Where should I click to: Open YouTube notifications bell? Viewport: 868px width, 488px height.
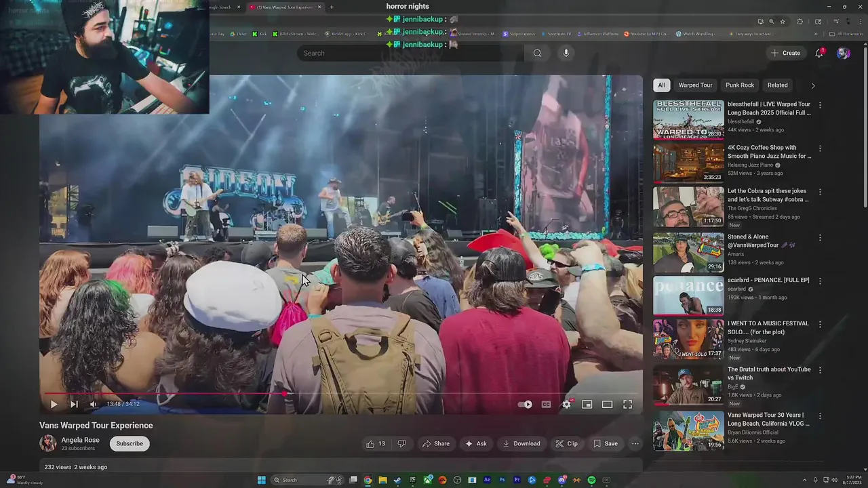click(819, 53)
